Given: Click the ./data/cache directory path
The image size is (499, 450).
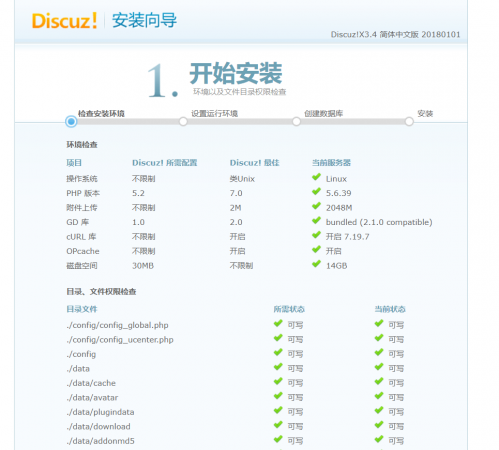Looking at the screenshot, I should click(91, 383).
